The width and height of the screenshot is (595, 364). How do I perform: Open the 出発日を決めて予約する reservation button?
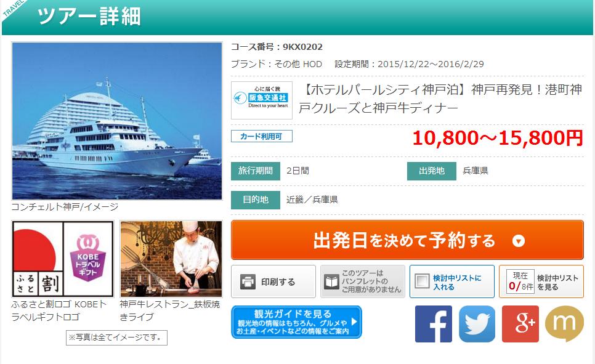coord(407,240)
